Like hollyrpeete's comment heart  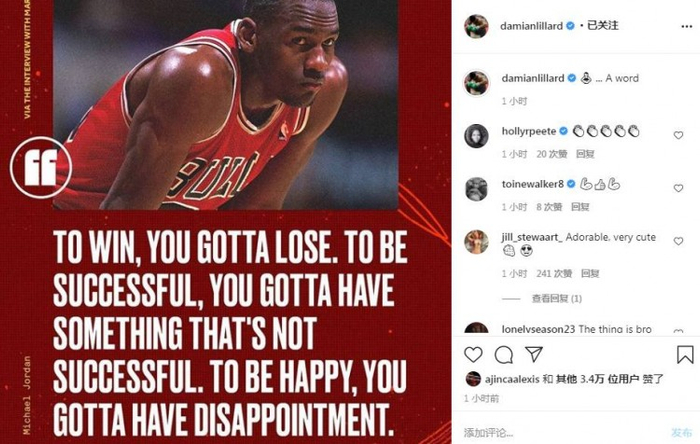tap(678, 135)
